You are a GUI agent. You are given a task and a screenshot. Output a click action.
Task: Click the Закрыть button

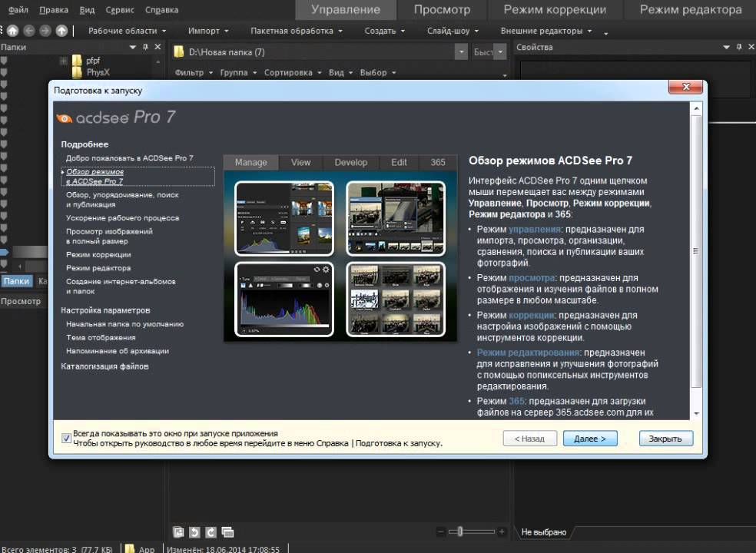(x=666, y=439)
